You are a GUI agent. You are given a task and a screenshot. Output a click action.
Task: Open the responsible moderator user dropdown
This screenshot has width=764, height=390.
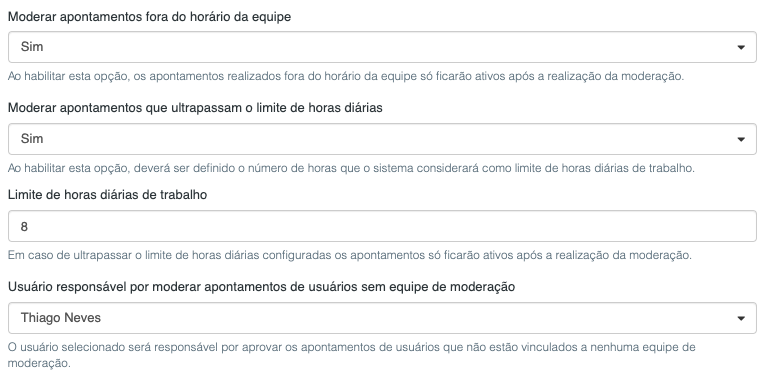(382, 318)
